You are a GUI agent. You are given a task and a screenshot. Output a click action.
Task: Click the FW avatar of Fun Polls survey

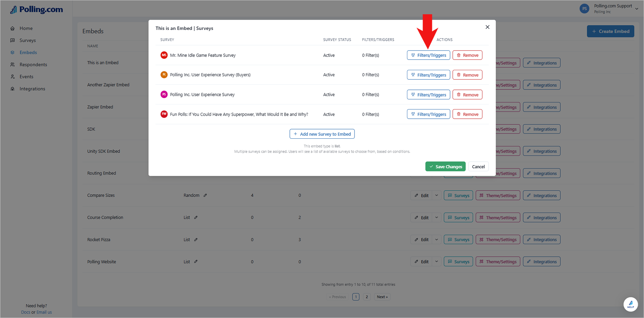[164, 114]
